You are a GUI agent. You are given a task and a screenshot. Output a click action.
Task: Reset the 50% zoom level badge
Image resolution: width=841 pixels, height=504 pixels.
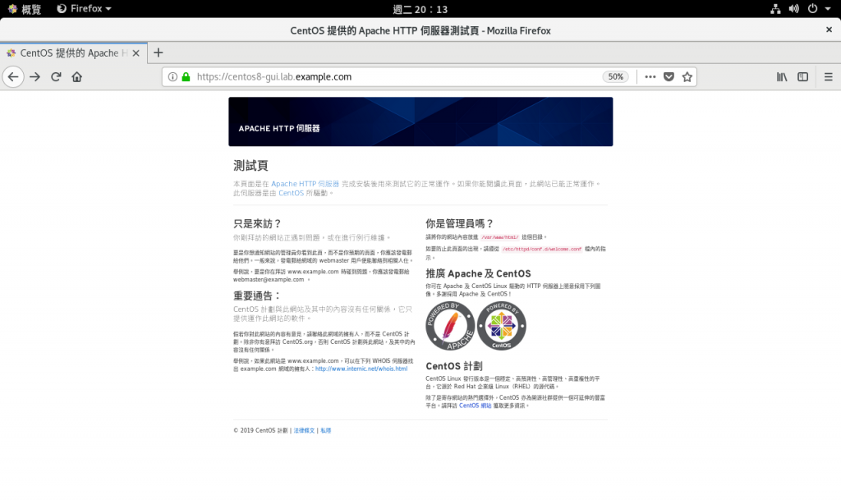[x=616, y=76]
